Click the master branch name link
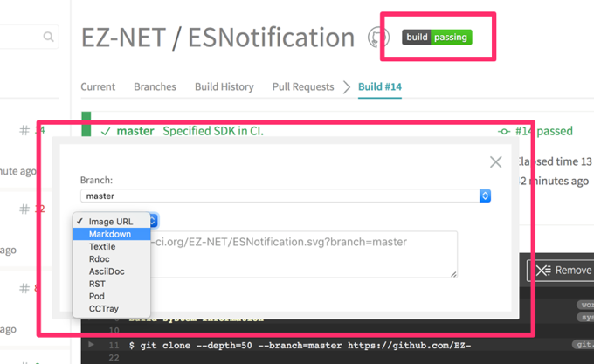This screenshot has height=364, width=594. [135, 131]
